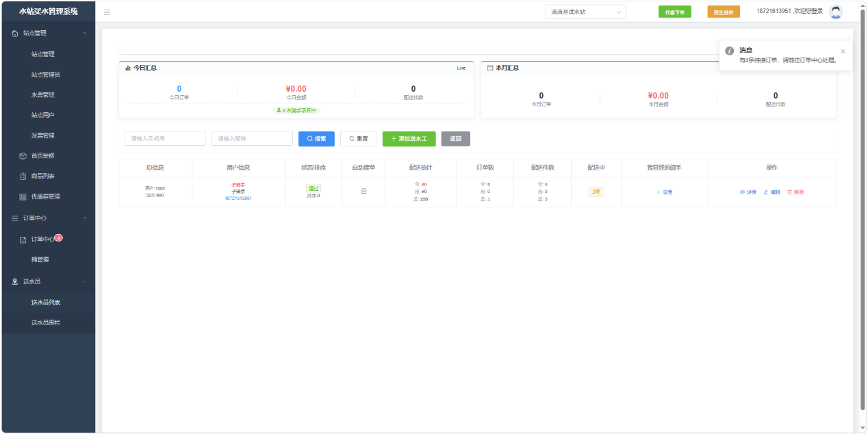The width and height of the screenshot is (868, 434).
Task: Open 站点用户 menu item
Action: click(x=42, y=115)
